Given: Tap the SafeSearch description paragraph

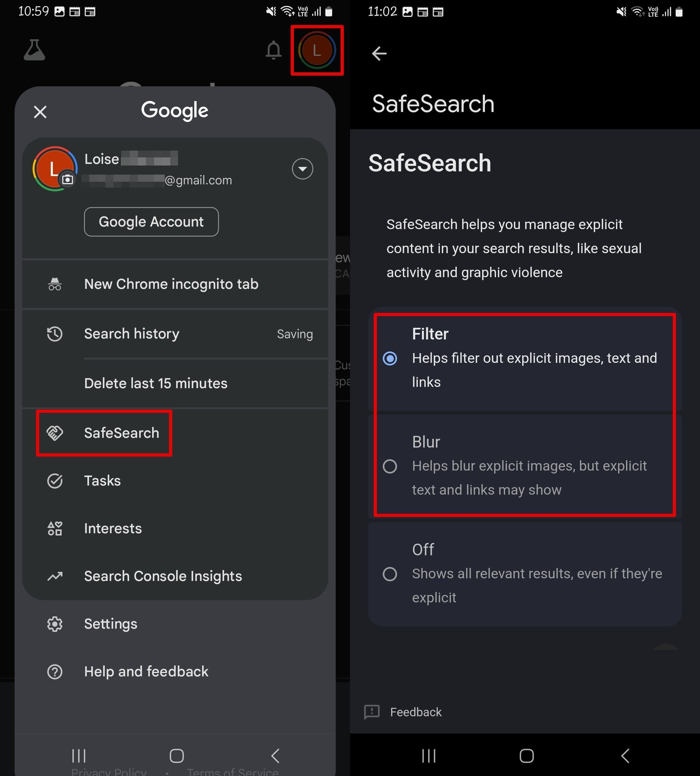Looking at the screenshot, I should click(514, 249).
